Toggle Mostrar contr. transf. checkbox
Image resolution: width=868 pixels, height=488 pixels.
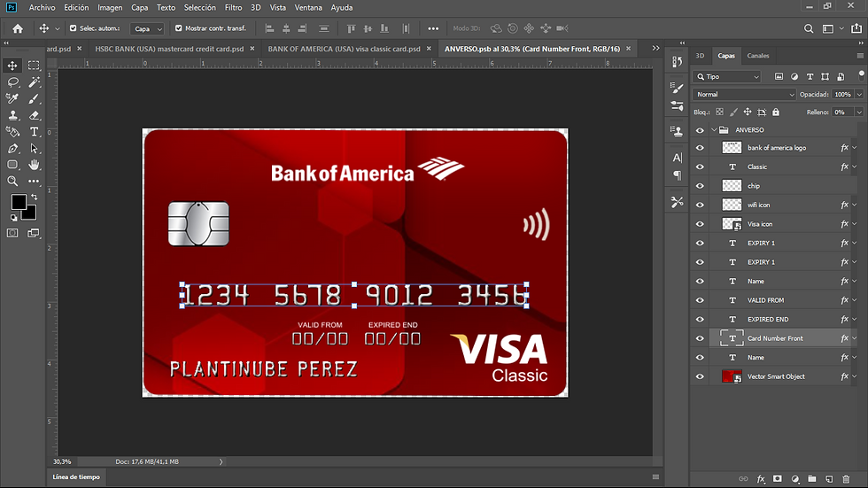click(178, 27)
